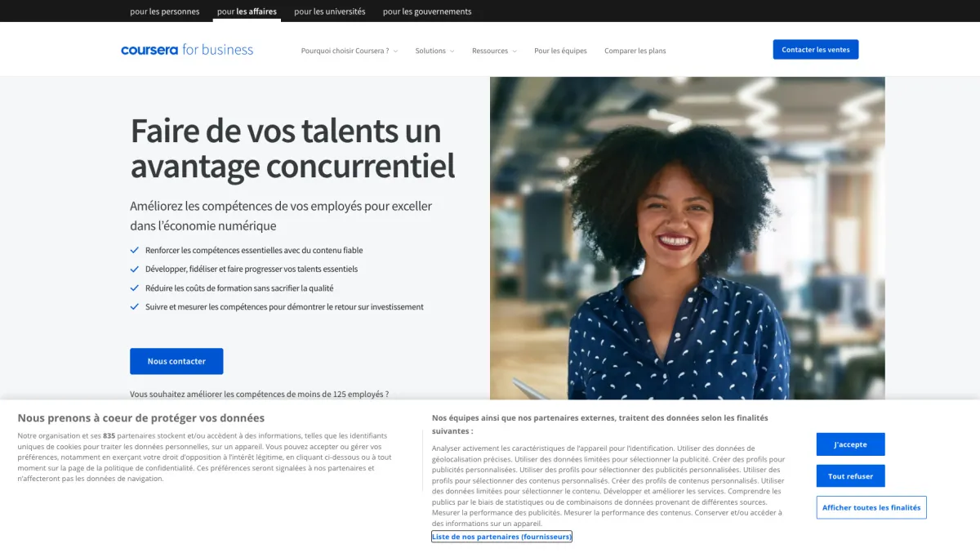980x553 pixels.
Task: Select the pour les affaires tab
Action: tap(247, 11)
